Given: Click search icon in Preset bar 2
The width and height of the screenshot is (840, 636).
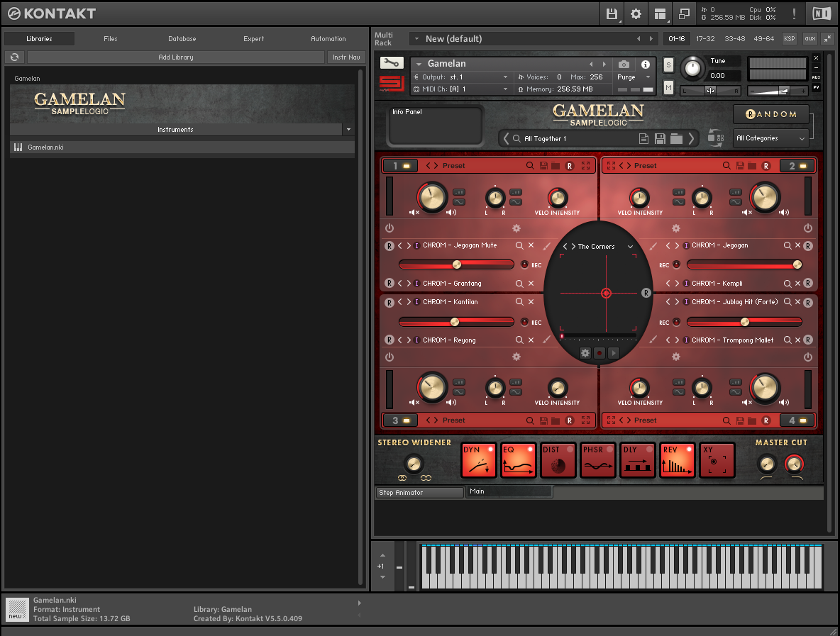Looking at the screenshot, I should click(x=726, y=165).
